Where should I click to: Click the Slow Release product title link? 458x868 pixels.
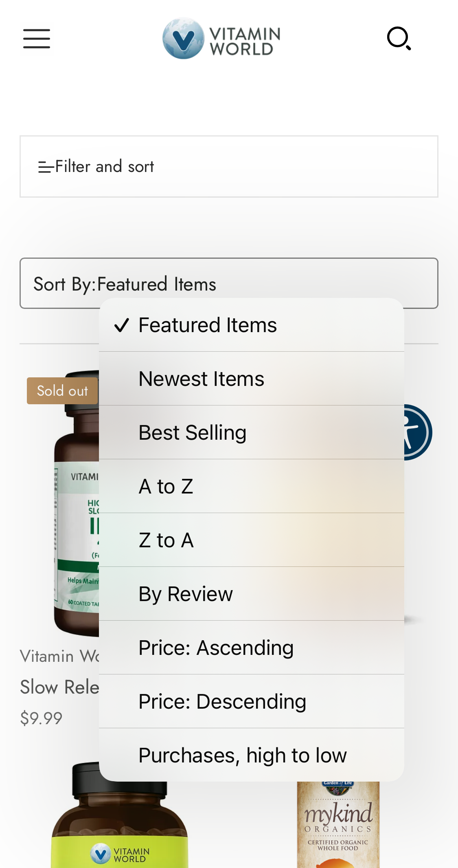point(60,687)
